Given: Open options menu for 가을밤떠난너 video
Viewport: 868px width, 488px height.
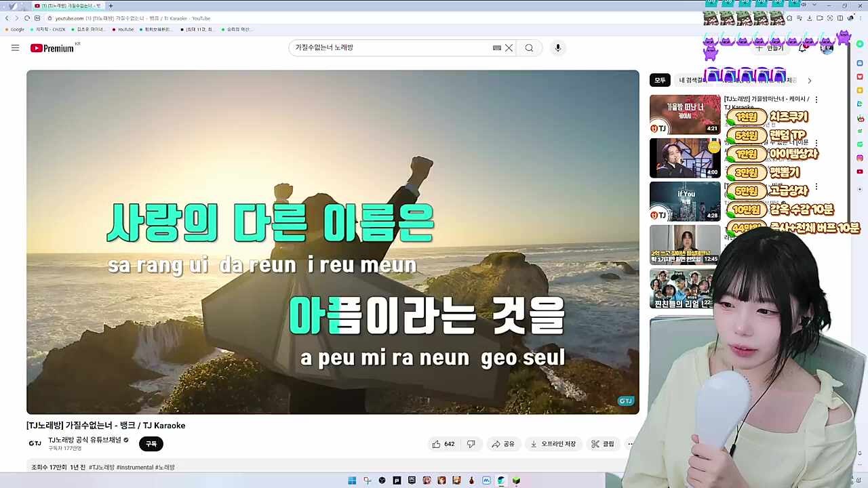Looking at the screenshot, I should coord(816,100).
